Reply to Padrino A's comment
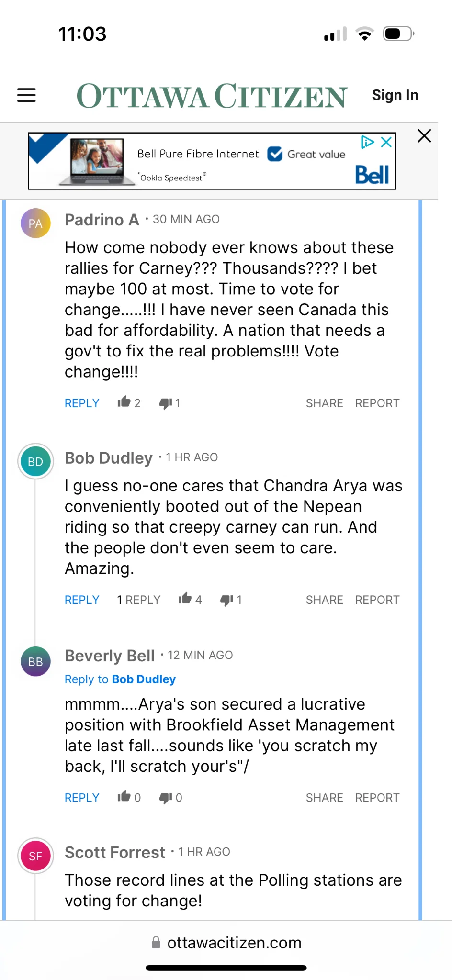This screenshot has height=980, width=452. (82, 403)
